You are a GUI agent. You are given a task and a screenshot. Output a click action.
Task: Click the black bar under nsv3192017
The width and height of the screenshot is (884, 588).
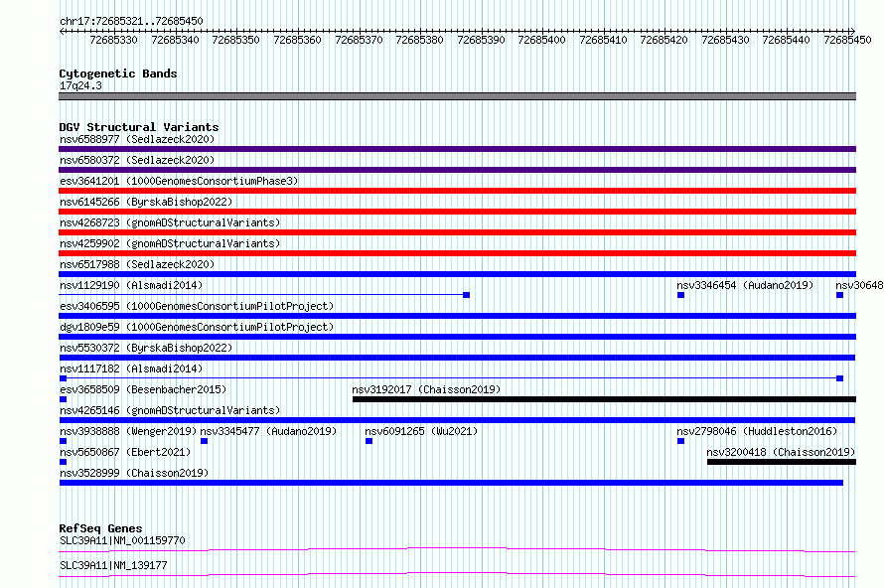(x=604, y=399)
